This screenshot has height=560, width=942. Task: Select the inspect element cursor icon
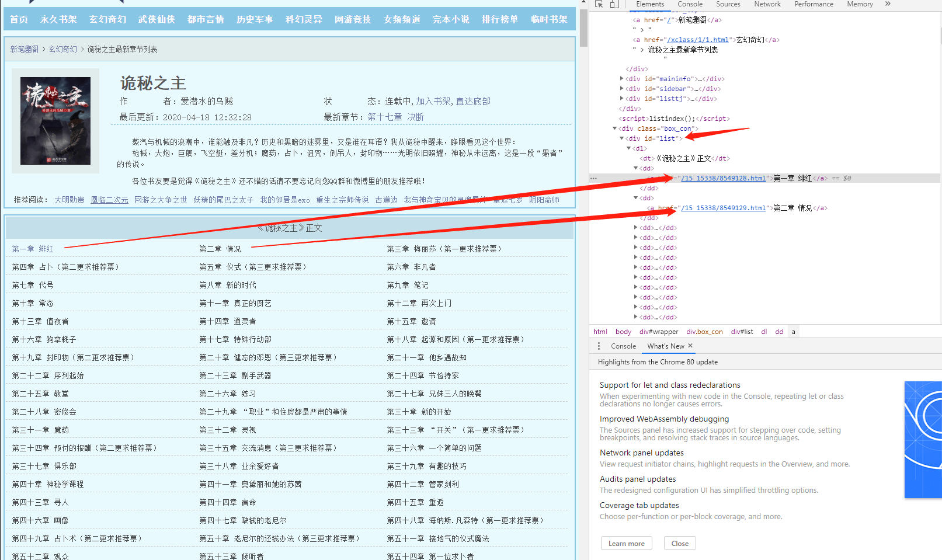pyautogui.click(x=597, y=4)
